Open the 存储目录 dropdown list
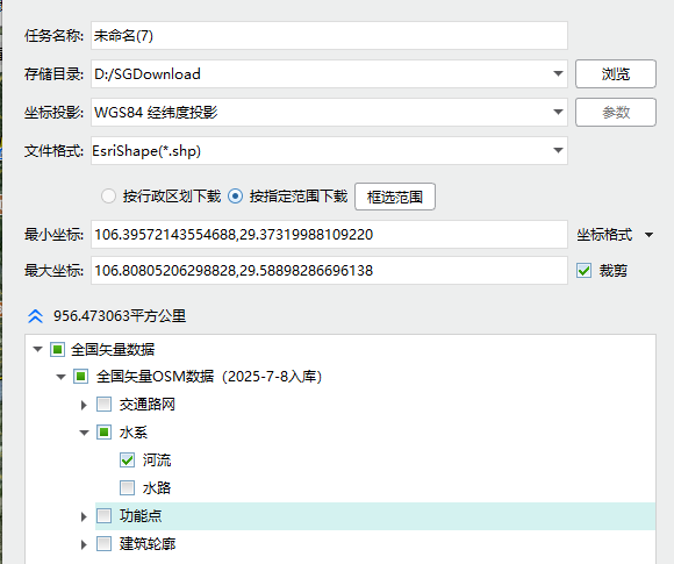Viewport: 675px width, 564px height. point(557,74)
